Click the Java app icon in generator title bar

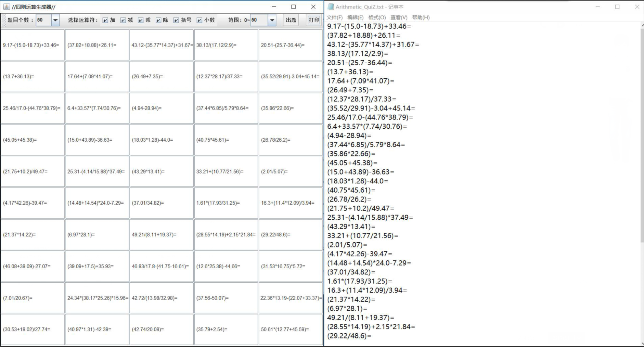point(7,7)
